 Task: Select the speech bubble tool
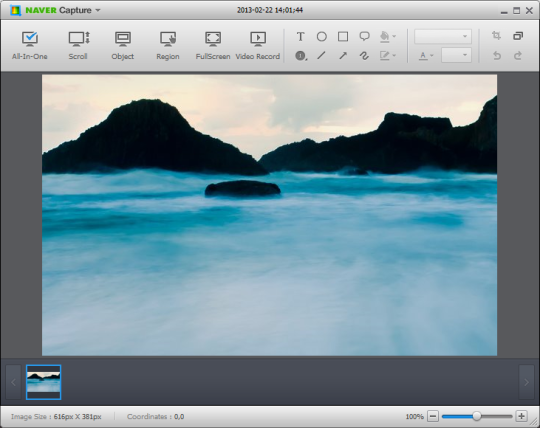[x=364, y=36]
